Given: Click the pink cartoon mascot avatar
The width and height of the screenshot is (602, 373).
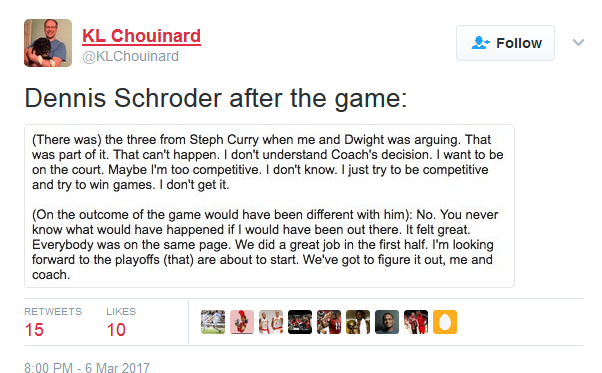Looking at the screenshot, I should pyautogui.click(x=242, y=322).
